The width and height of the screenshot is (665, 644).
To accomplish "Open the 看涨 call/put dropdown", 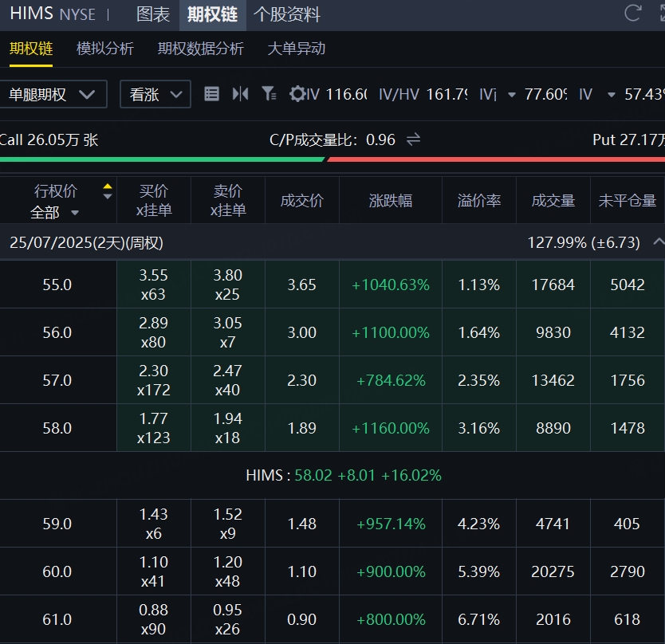I will tap(155, 94).
